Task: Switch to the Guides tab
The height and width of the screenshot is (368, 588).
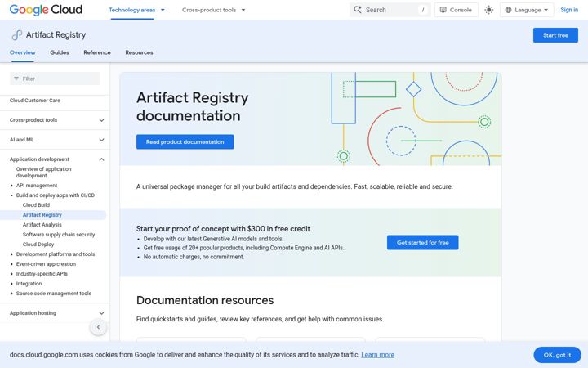Action: 60,52
